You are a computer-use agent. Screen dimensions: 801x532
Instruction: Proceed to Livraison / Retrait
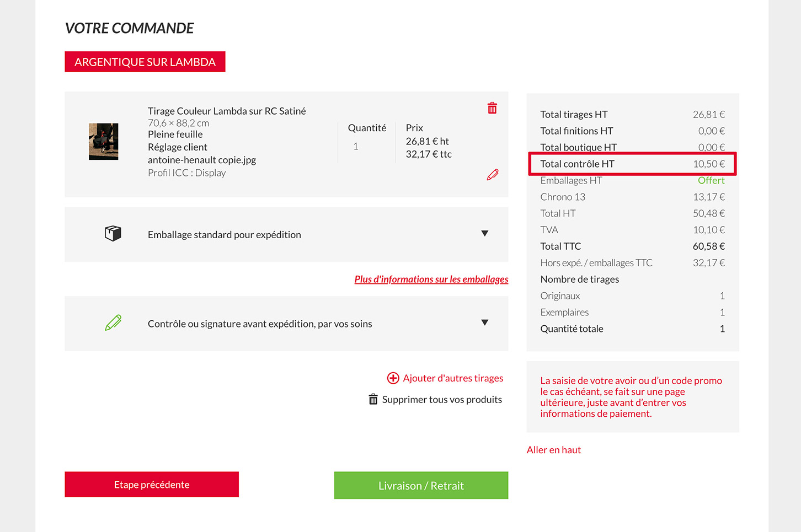pyautogui.click(x=421, y=486)
